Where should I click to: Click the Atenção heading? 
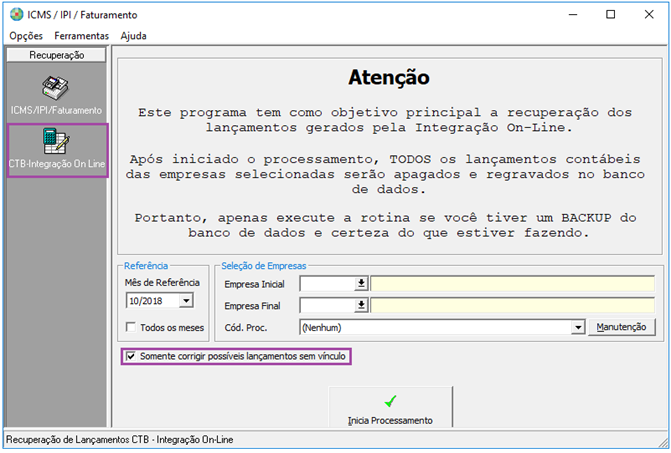click(x=389, y=77)
